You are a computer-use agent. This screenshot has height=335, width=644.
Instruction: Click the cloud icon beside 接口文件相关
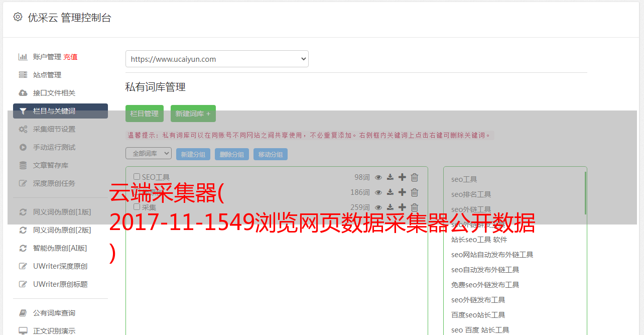click(23, 93)
